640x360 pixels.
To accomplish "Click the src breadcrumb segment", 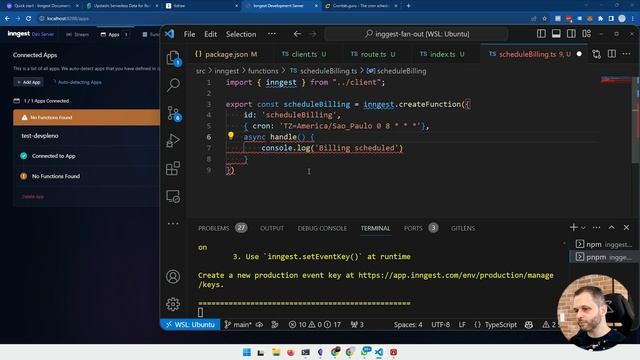I will (200, 71).
